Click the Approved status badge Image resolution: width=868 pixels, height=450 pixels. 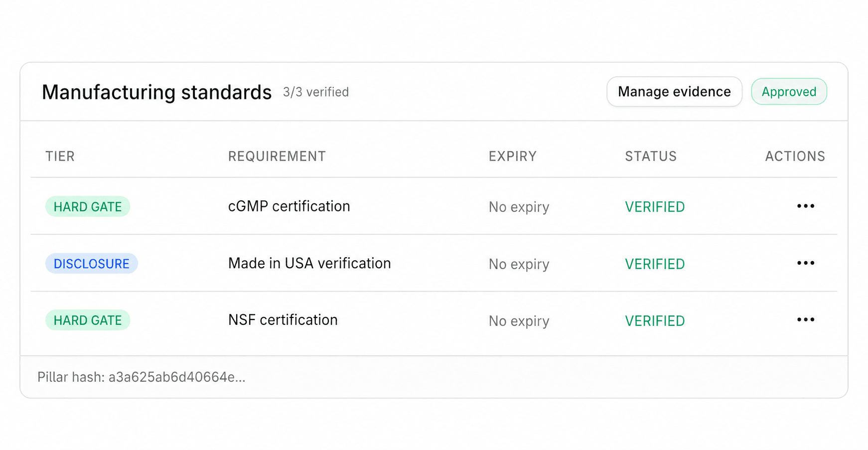[x=788, y=92]
